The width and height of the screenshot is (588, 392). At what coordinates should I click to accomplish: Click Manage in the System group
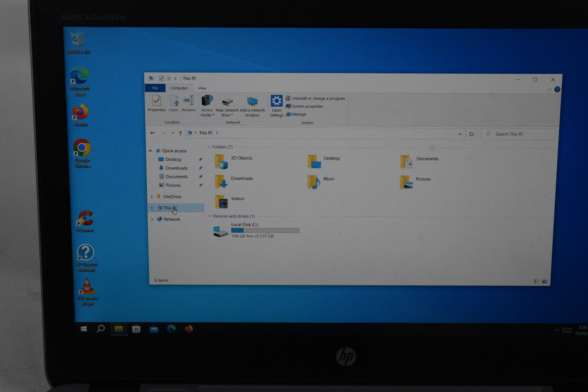coord(296,114)
